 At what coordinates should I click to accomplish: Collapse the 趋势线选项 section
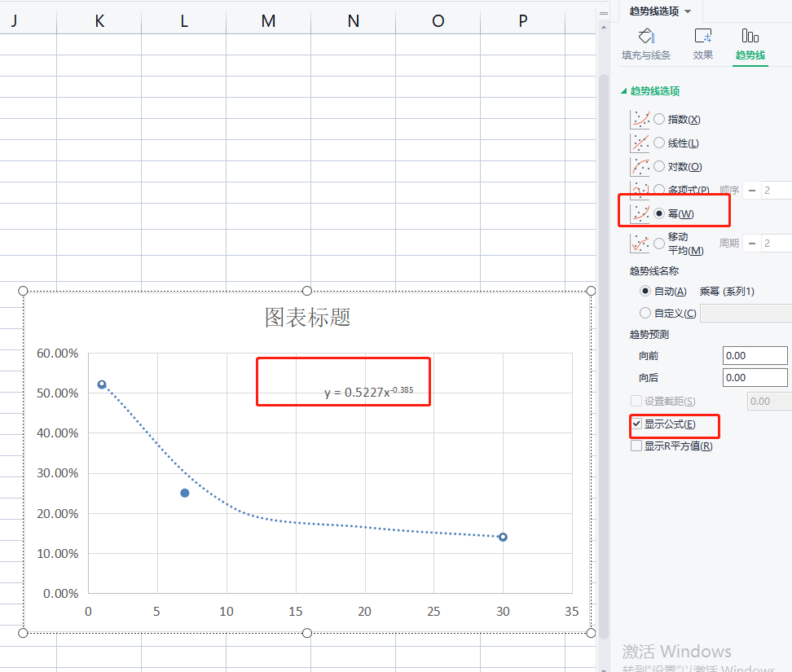(x=624, y=91)
